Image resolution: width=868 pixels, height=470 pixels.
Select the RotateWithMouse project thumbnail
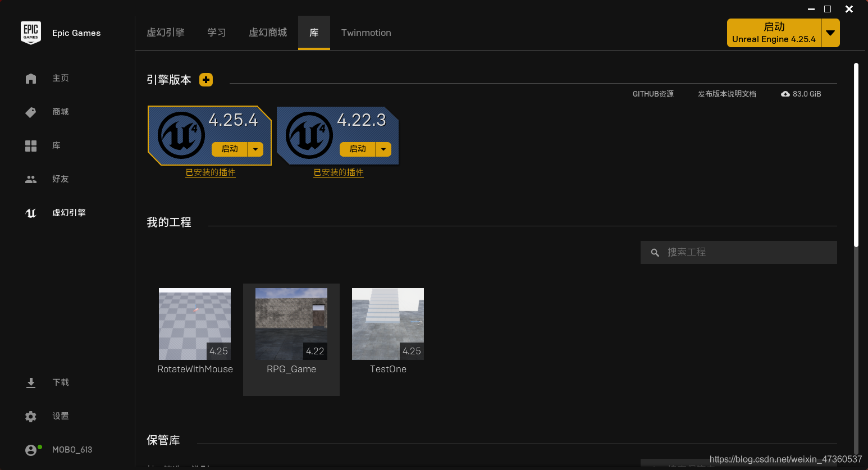pyautogui.click(x=195, y=324)
